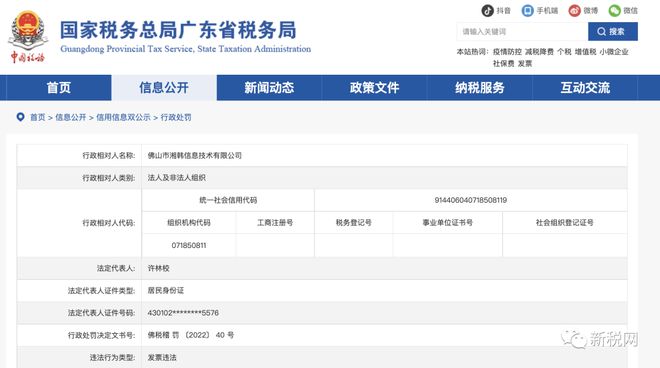
Task: Open the 首页 navigation tab
Action: [59, 88]
